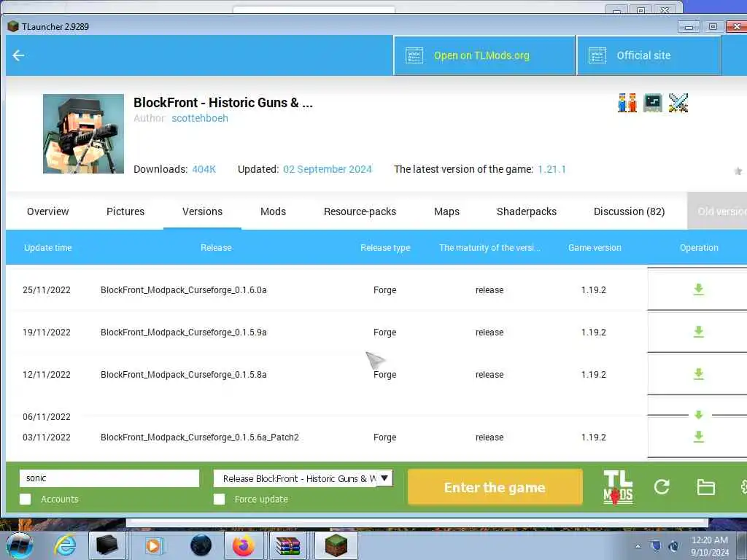This screenshot has height=560, width=747.
Task: Download BlockFront_Modpack_Curseforge_0.1.5.6a_Patch2 version
Action: (x=698, y=437)
